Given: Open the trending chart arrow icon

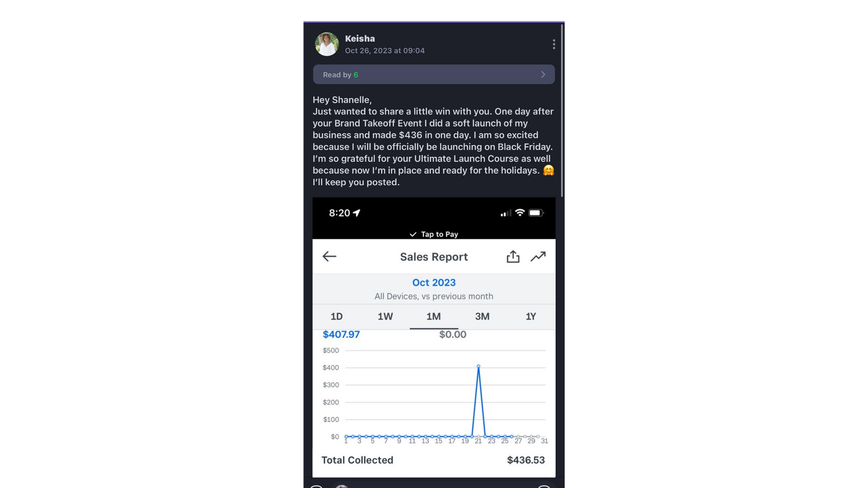Looking at the screenshot, I should click(x=538, y=257).
